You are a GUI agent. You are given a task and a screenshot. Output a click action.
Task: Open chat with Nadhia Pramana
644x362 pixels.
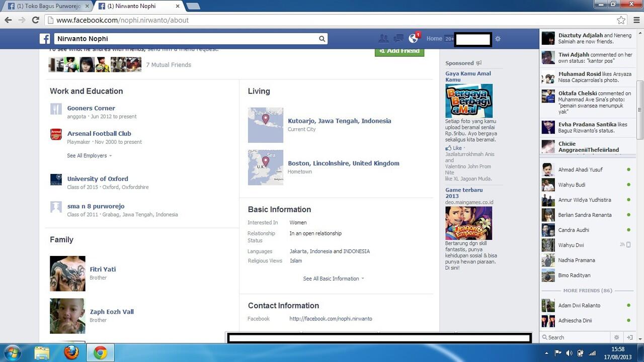[586, 260]
